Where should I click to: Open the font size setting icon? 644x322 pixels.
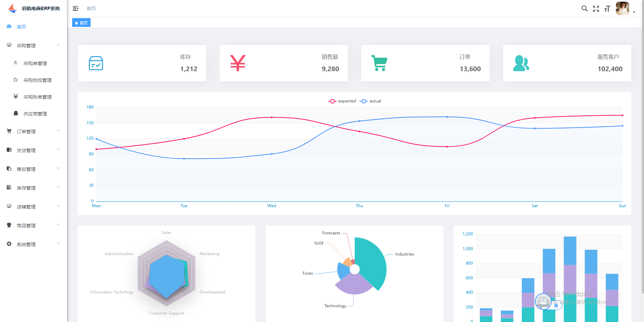coord(607,9)
